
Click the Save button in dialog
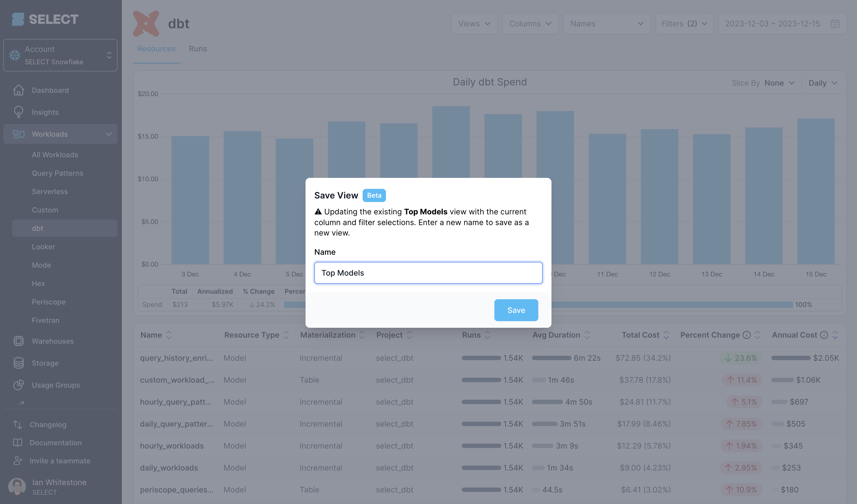point(516,310)
